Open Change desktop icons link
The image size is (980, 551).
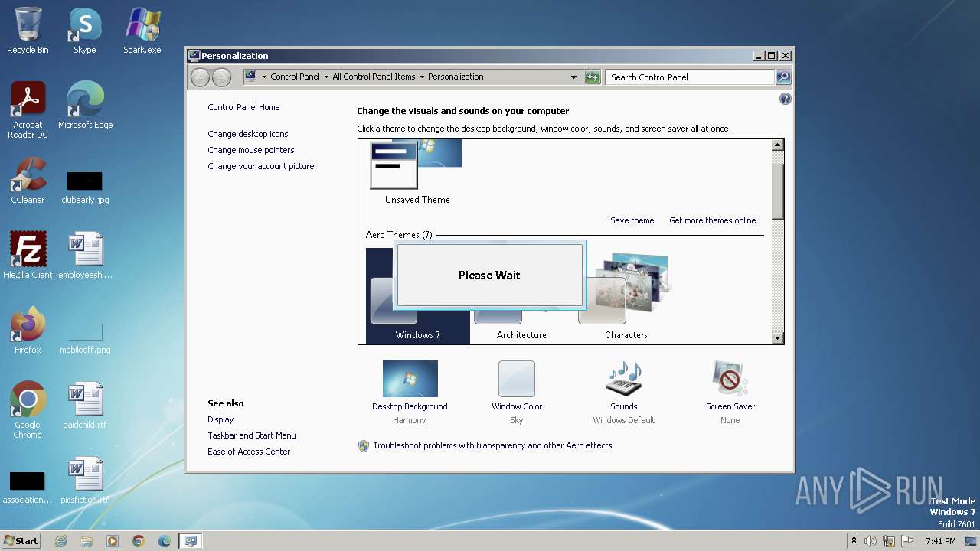(x=248, y=134)
